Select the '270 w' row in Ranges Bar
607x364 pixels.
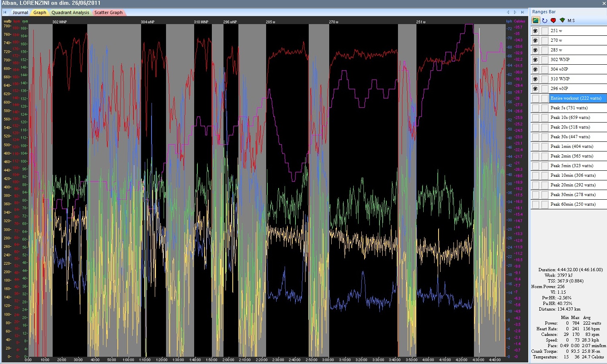578,40
